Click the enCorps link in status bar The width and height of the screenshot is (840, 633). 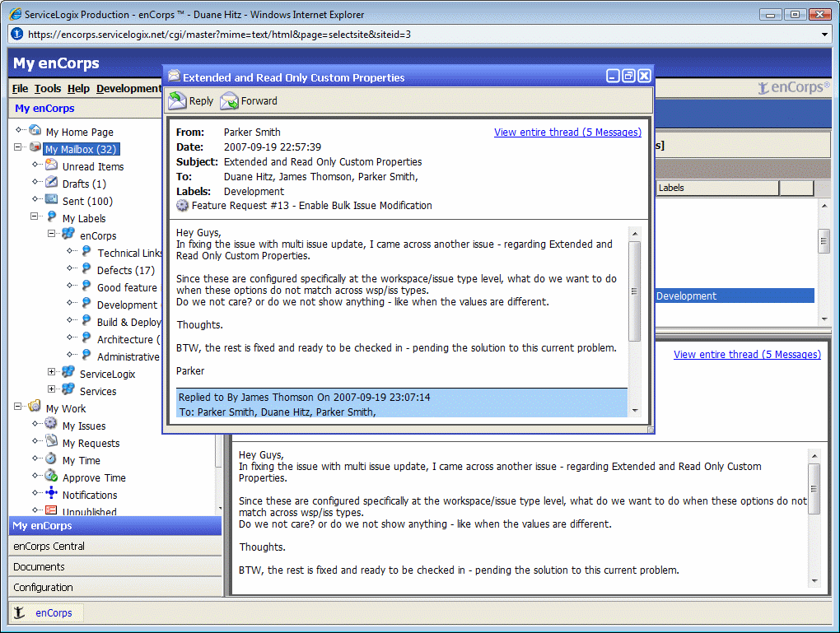click(x=54, y=612)
